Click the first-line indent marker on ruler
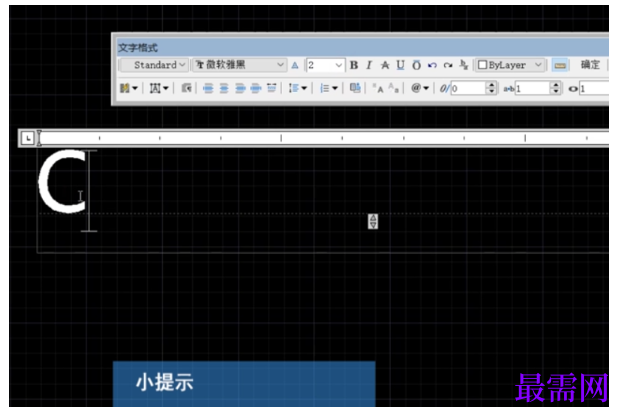Image resolution: width=627 pixels, height=419 pixels. tap(39, 134)
